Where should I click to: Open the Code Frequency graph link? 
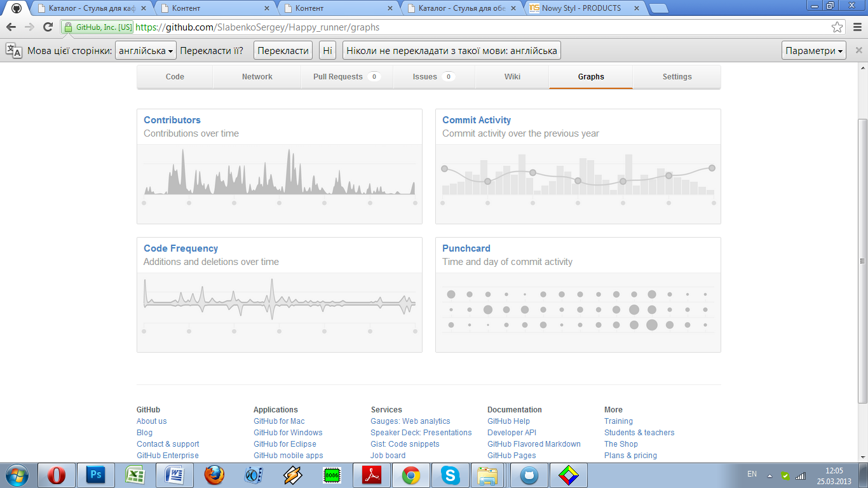click(180, 248)
